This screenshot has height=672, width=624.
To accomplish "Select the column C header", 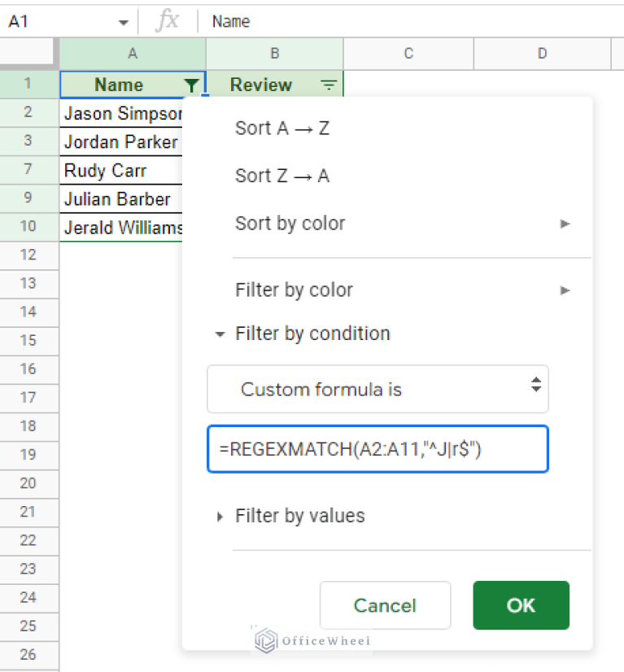I will (x=408, y=54).
